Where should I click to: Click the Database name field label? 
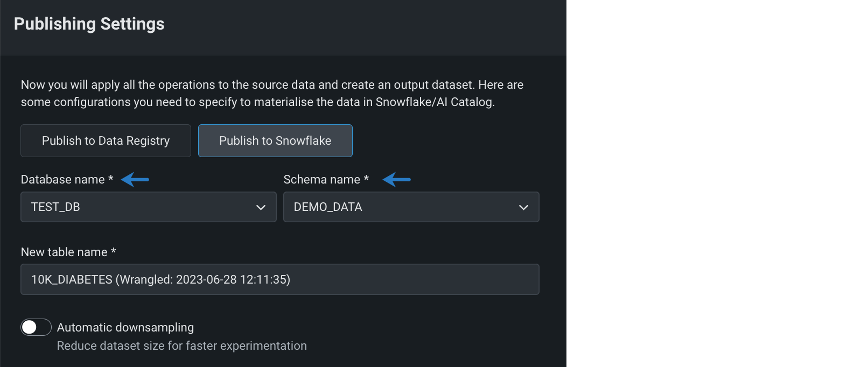[62, 180]
